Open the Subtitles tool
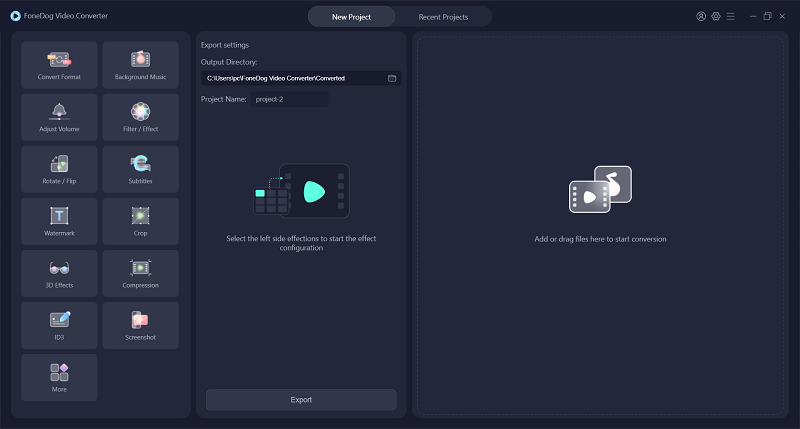Image resolution: width=800 pixels, height=429 pixels. click(140, 169)
